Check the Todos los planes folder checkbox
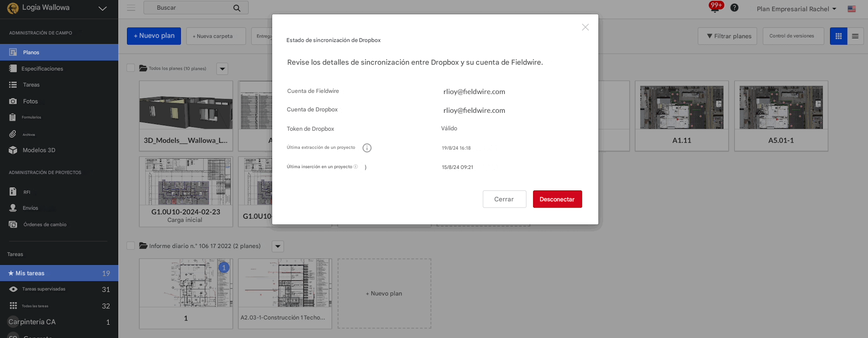Image resolution: width=868 pixels, height=338 pixels. coord(131,68)
